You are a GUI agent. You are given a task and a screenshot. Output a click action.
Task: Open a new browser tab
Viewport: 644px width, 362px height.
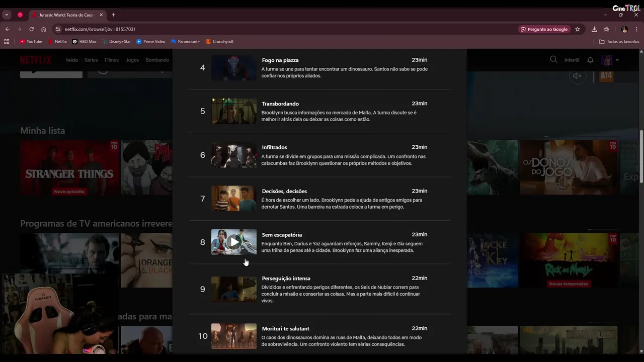(x=113, y=15)
